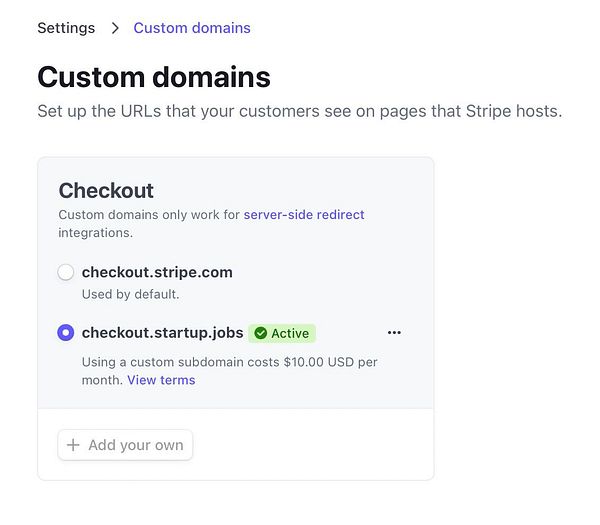Click the 'Set up the URLs' description text
This screenshot has width=600, height=525.
point(300,111)
